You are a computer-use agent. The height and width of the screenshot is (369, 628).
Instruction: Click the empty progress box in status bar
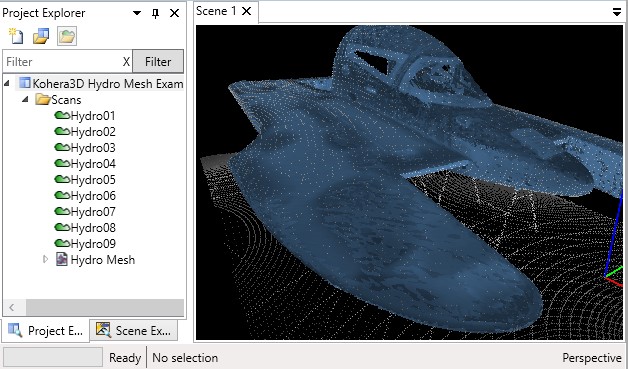[x=53, y=357]
